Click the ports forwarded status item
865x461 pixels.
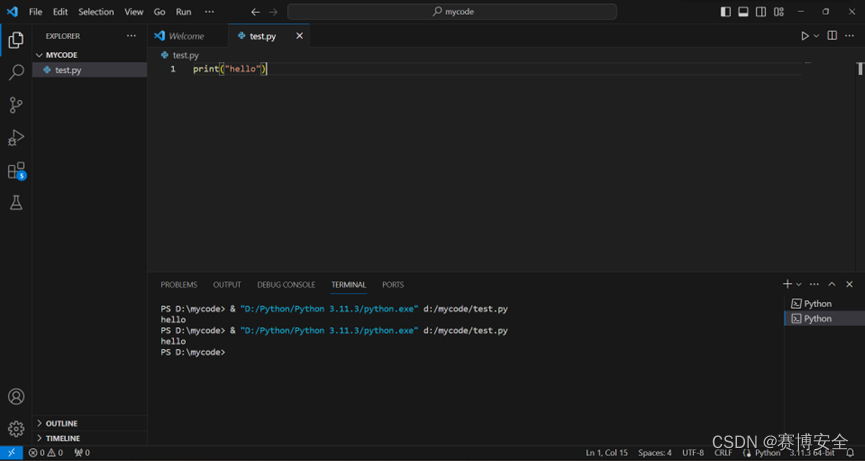point(82,453)
